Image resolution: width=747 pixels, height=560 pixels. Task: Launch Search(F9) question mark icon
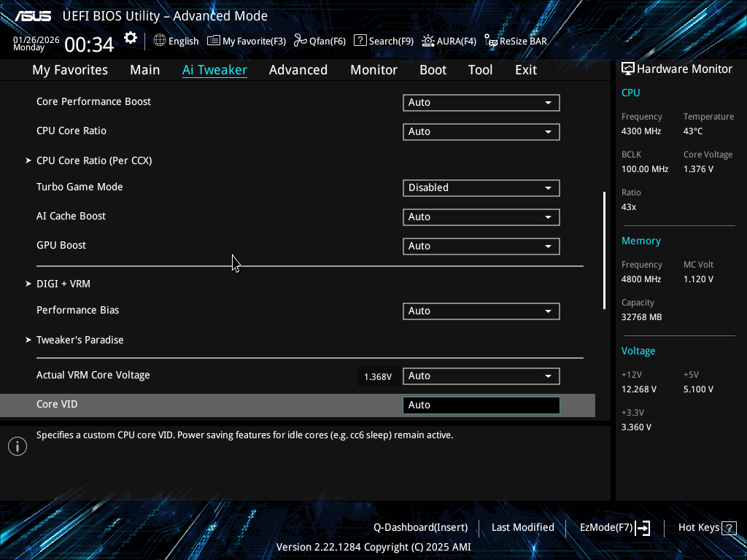tap(360, 41)
